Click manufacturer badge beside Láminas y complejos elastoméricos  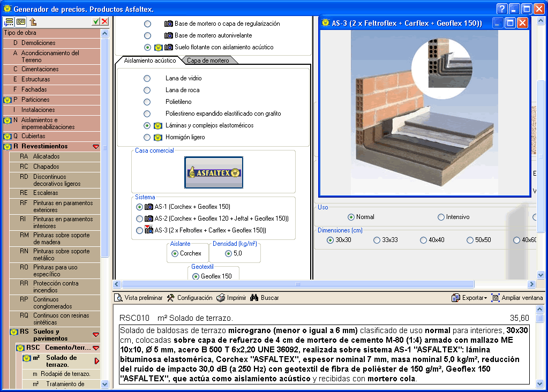158,125
